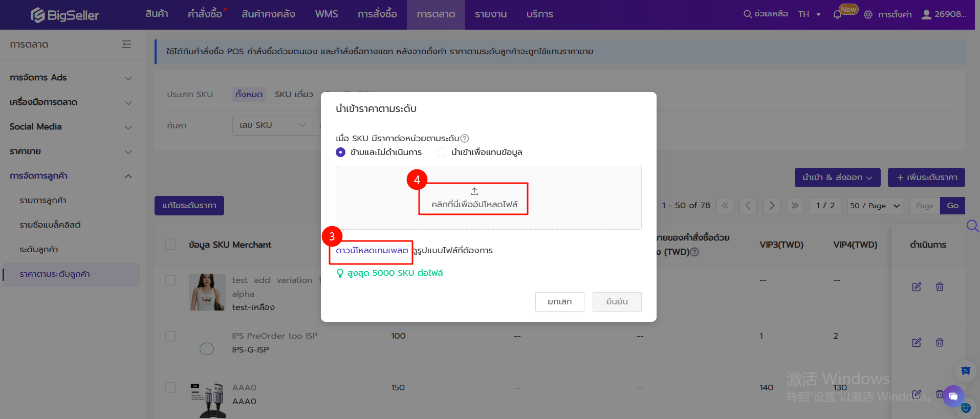Open the เลข SKU search type dropdown
Image resolution: width=980 pixels, height=419 pixels.
[272, 125]
